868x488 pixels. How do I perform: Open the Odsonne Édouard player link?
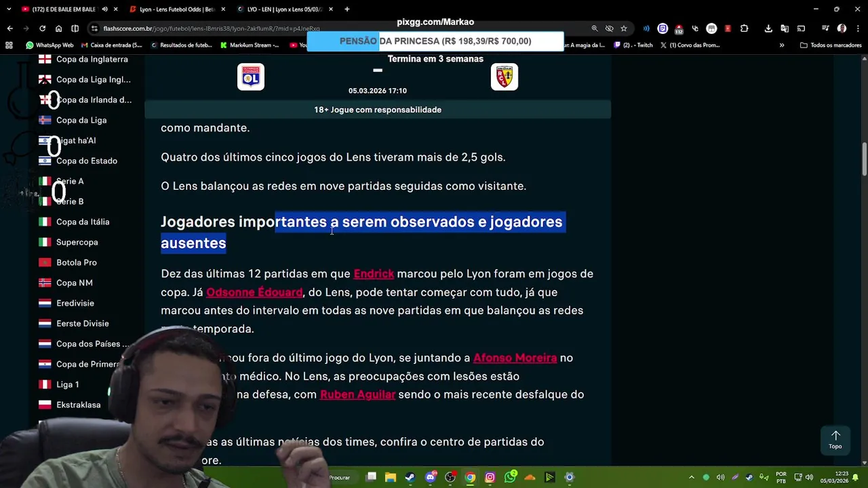point(254,292)
